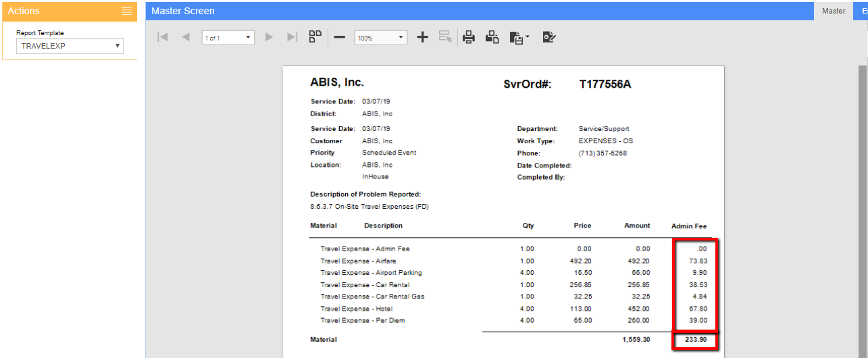Image resolution: width=868 pixels, height=358 pixels.
Task: Click the print page icon
Action: click(x=492, y=38)
